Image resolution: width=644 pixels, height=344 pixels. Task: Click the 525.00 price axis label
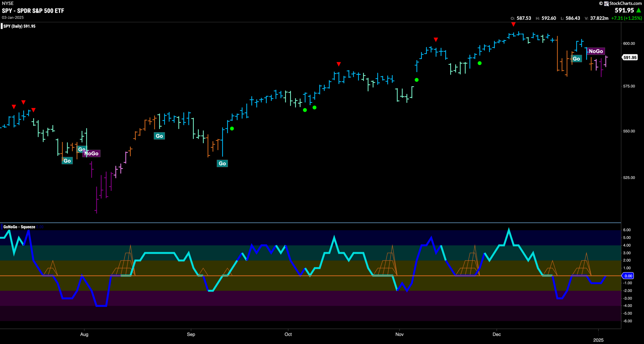[x=629, y=178]
